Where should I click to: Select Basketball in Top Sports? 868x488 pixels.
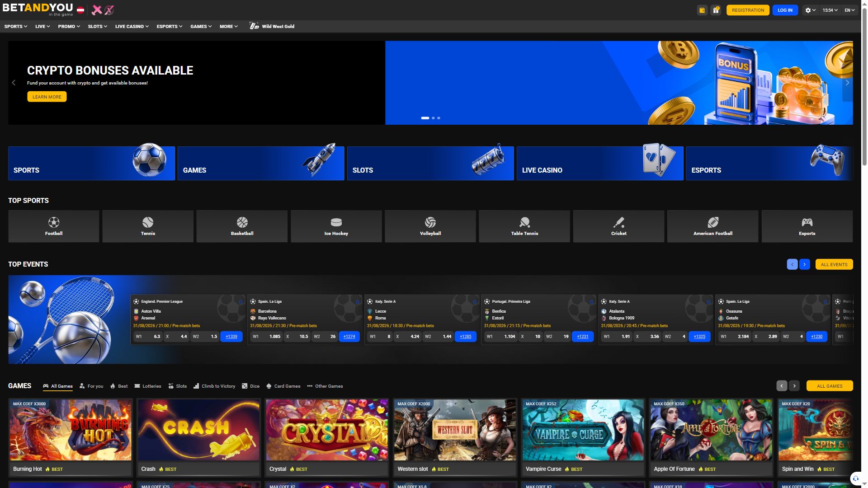[242, 226]
